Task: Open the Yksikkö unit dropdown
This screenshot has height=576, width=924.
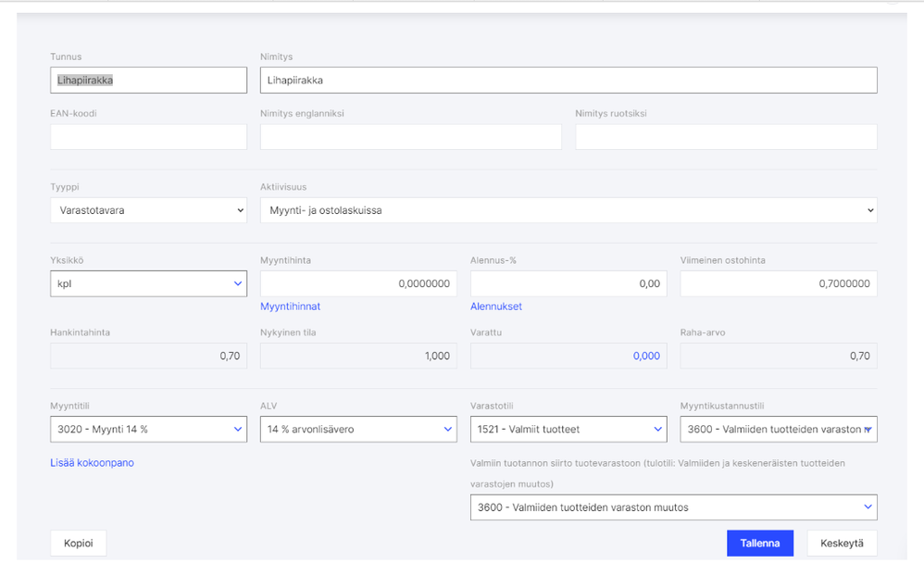Action: [x=148, y=283]
